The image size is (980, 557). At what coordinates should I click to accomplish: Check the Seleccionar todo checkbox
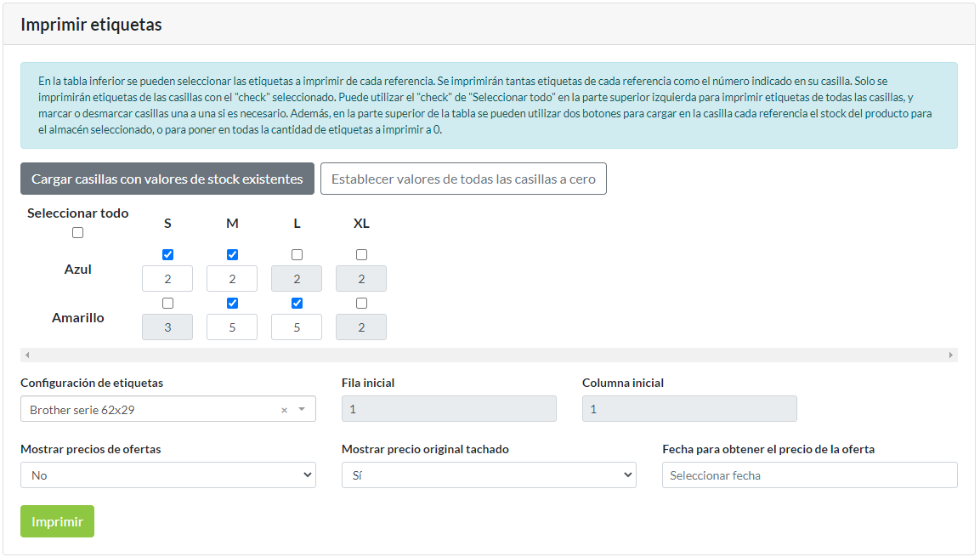(78, 232)
